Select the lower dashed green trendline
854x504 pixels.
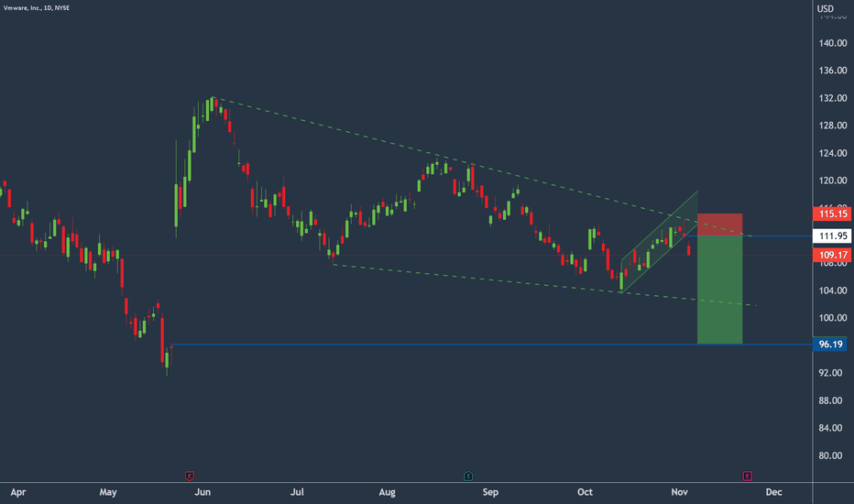click(x=544, y=285)
